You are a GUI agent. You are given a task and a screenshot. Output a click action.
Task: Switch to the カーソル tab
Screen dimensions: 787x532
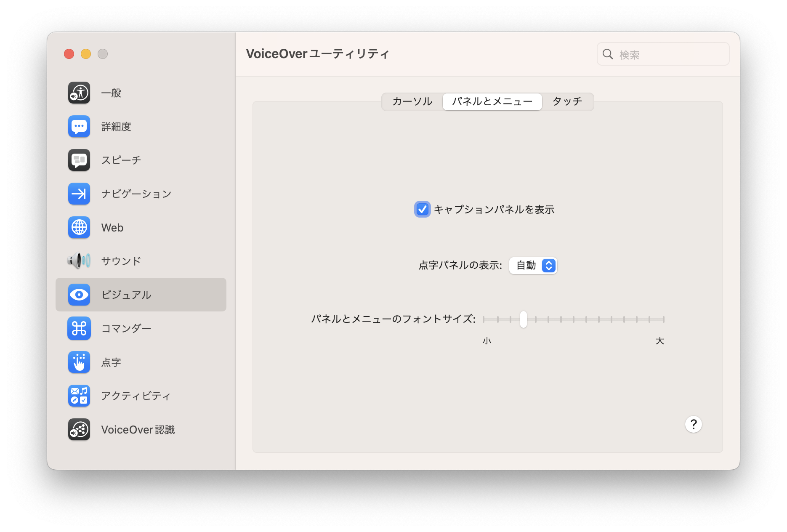coord(412,101)
